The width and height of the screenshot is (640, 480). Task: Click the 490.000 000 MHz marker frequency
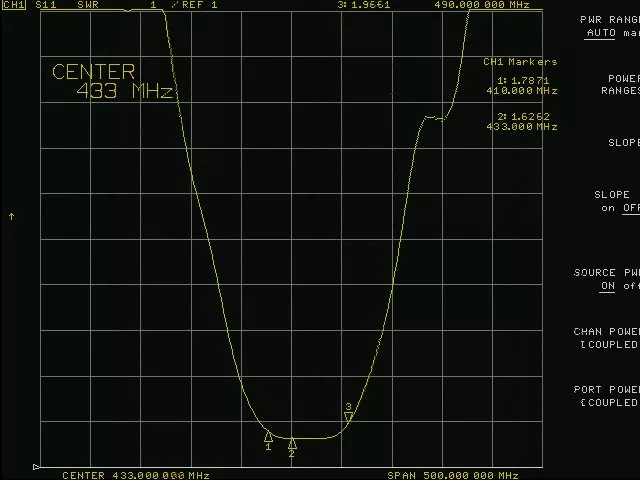482,5
